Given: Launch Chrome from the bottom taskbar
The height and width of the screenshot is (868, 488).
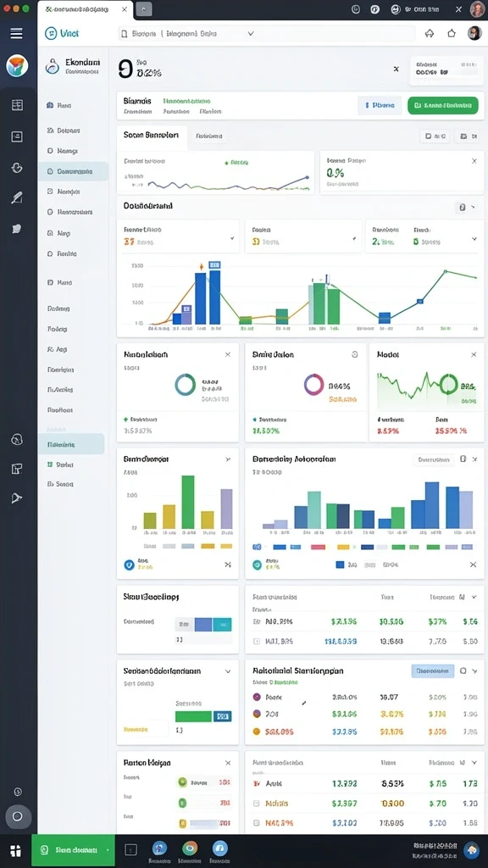Looking at the screenshot, I should pos(190,848).
